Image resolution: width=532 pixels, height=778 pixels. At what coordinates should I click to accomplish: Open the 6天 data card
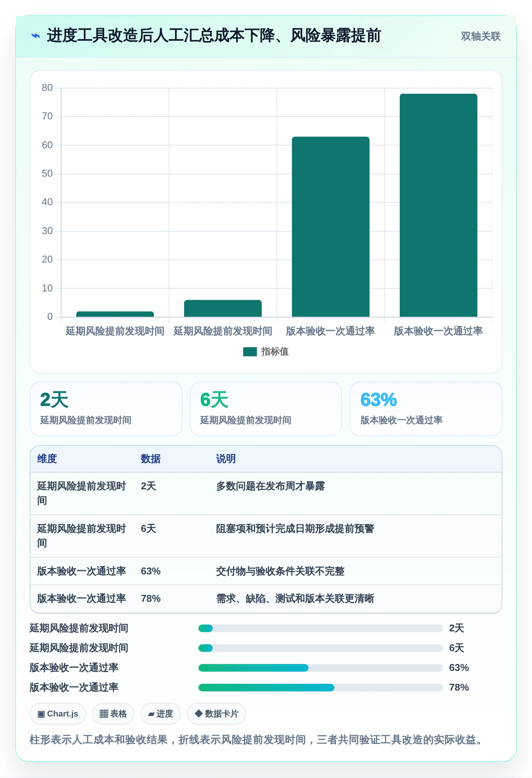click(266, 409)
